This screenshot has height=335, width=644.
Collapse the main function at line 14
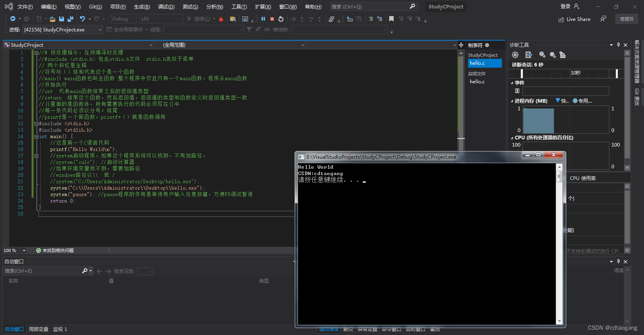point(36,136)
